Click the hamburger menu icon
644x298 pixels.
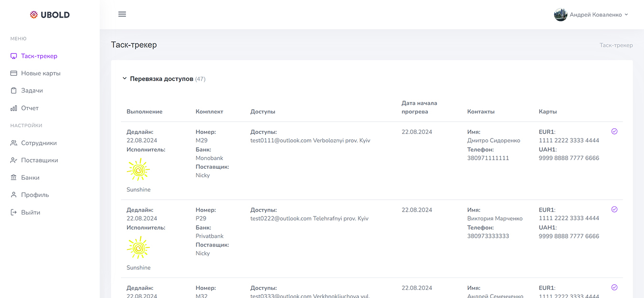(x=122, y=14)
